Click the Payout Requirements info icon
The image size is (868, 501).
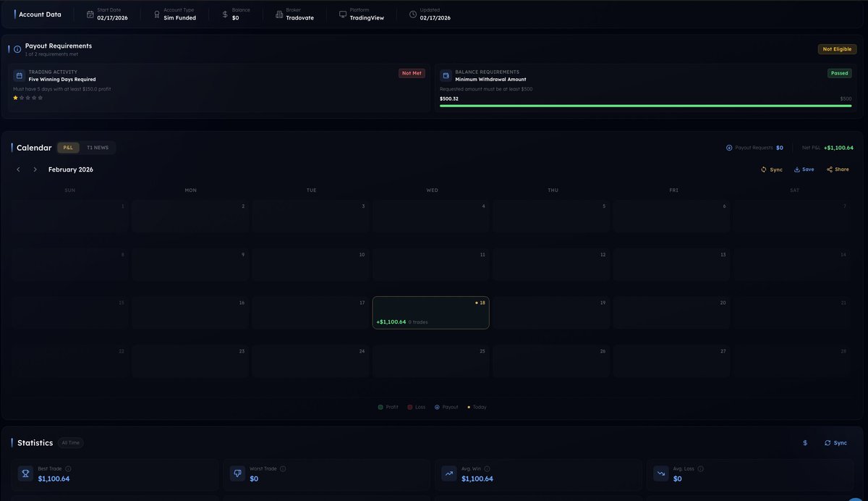pos(17,49)
